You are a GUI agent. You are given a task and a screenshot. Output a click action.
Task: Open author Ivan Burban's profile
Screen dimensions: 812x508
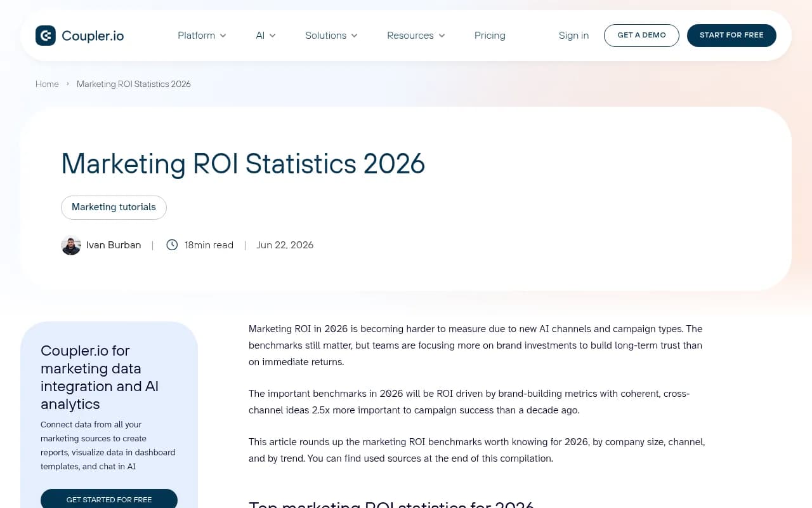(x=114, y=245)
